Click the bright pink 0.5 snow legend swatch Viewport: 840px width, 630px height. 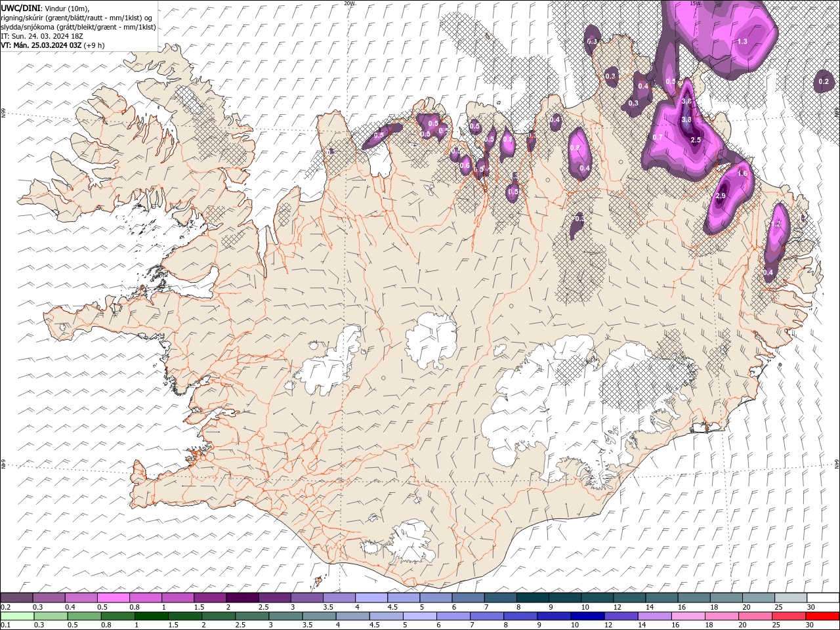pos(114,598)
